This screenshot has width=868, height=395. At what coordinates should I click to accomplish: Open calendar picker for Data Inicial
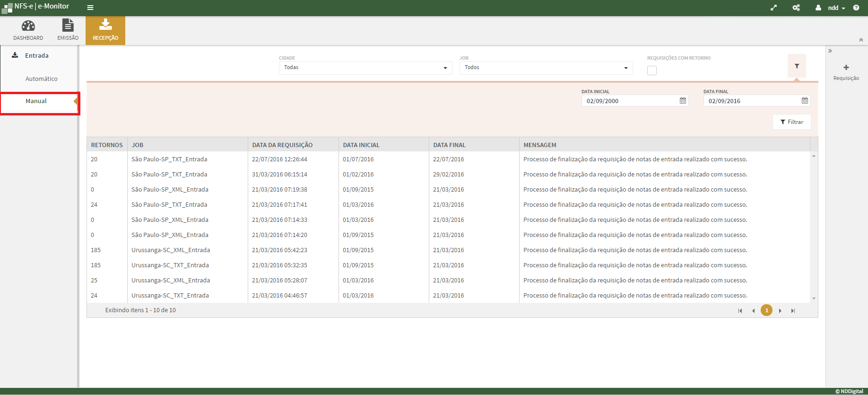[683, 101]
